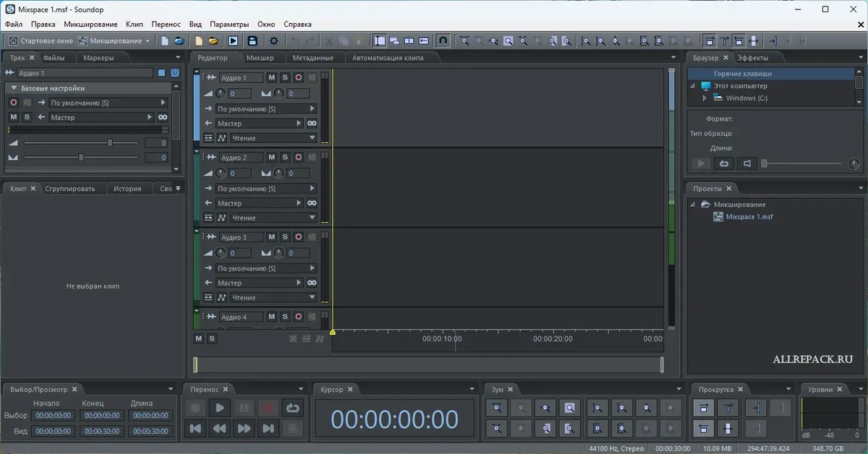Click the pan slider in the Трек panel
The width and height of the screenshot is (868, 454).
tap(81, 158)
